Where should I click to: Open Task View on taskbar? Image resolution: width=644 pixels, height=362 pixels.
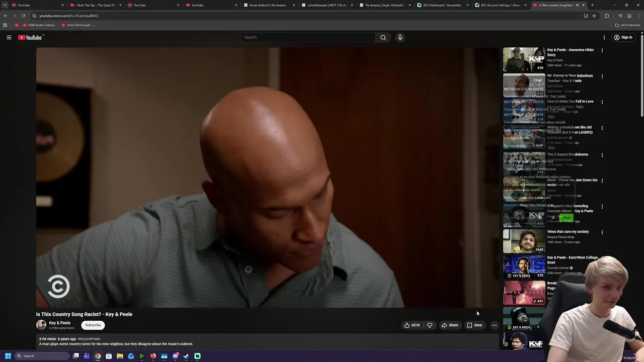75,356
